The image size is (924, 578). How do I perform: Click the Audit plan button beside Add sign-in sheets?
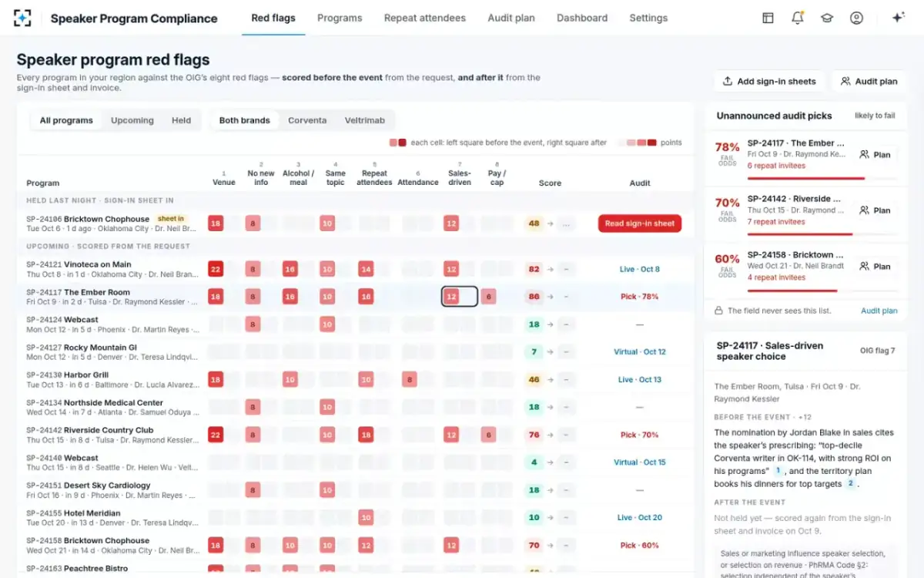click(x=869, y=81)
